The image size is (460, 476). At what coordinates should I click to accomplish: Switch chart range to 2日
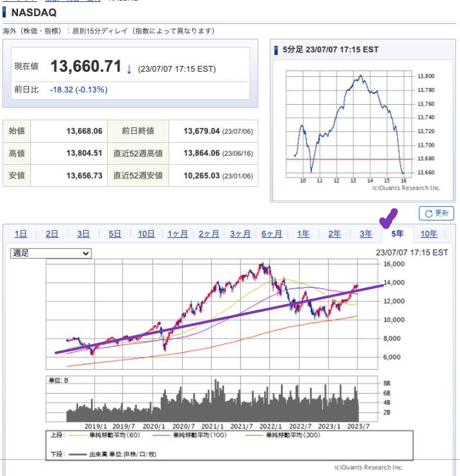(x=52, y=234)
